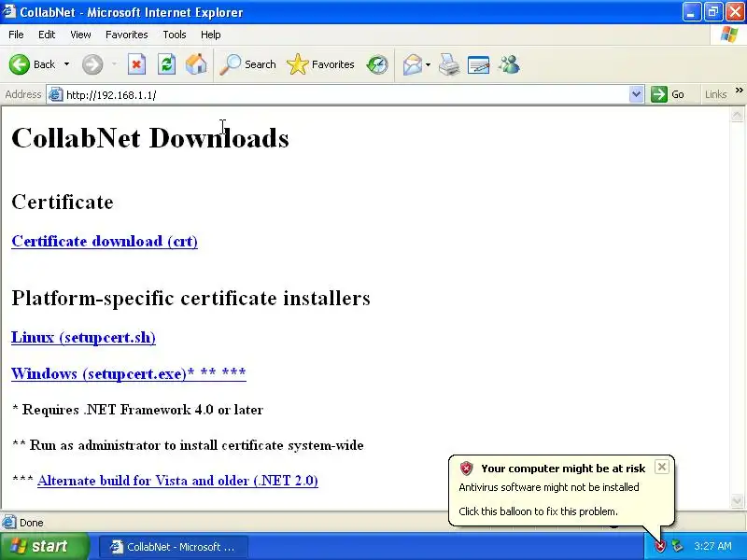Click the Platform-specific certificate installers heading
Image resolution: width=747 pixels, height=560 pixels.
(191, 298)
